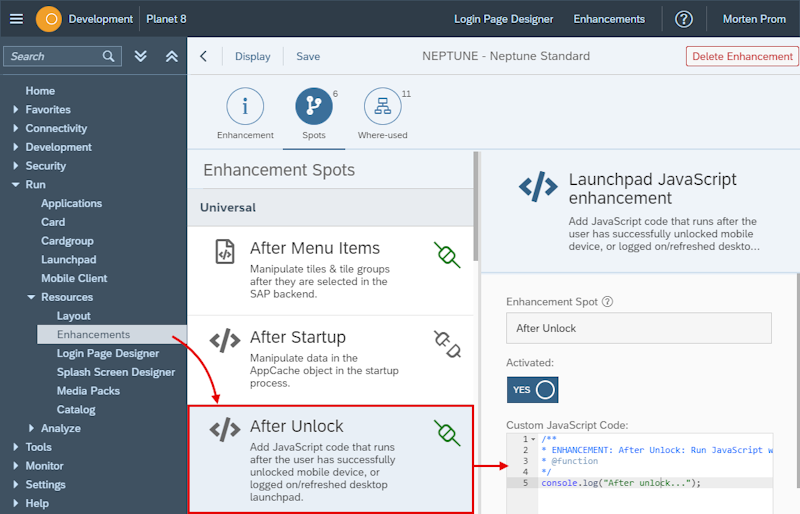Expand the Development tree node
Screen dimensions: 800x514
pyautogui.click(x=16, y=147)
